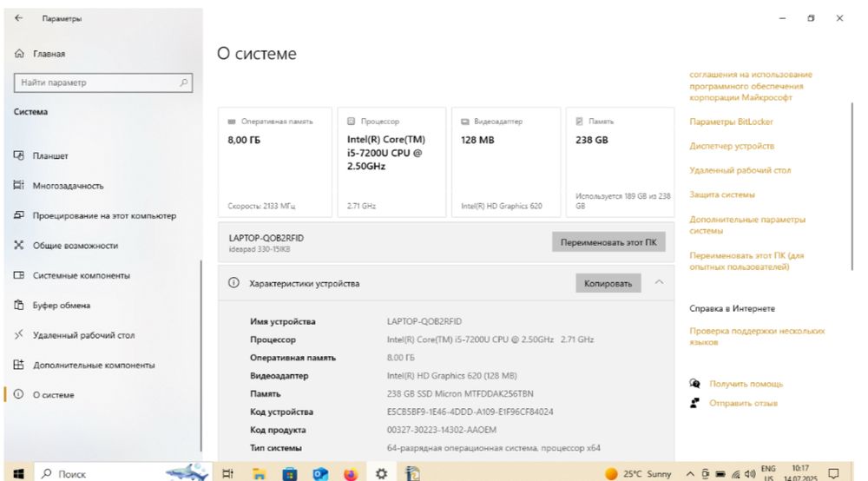868x481 pixels.
Task: Open Планшет settings
Action: [x=41, y=155]
